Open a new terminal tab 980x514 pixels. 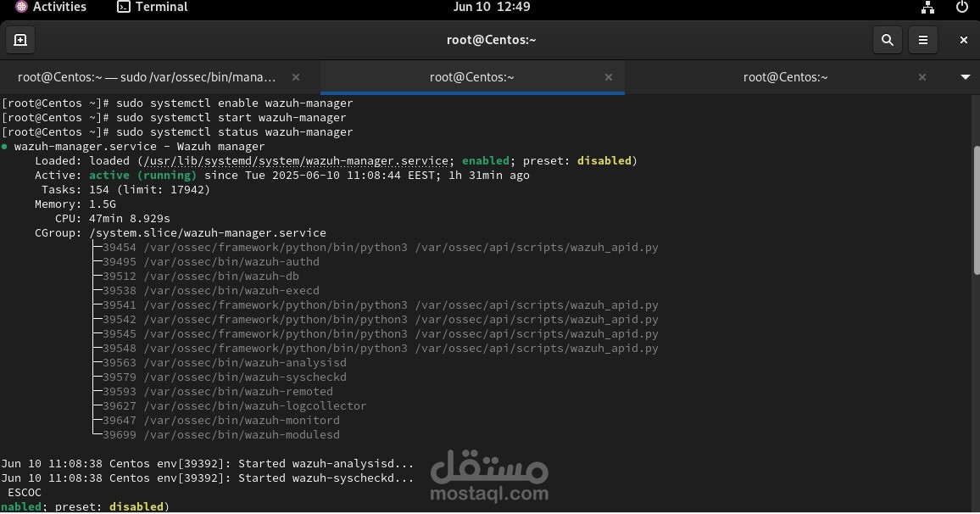(x=20, y=40)
